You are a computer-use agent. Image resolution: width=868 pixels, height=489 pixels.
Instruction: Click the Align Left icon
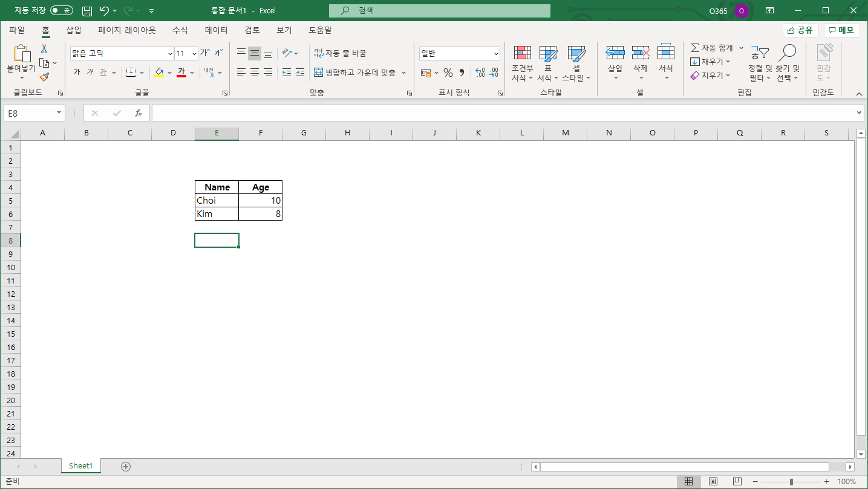click(x=241, y=73)
